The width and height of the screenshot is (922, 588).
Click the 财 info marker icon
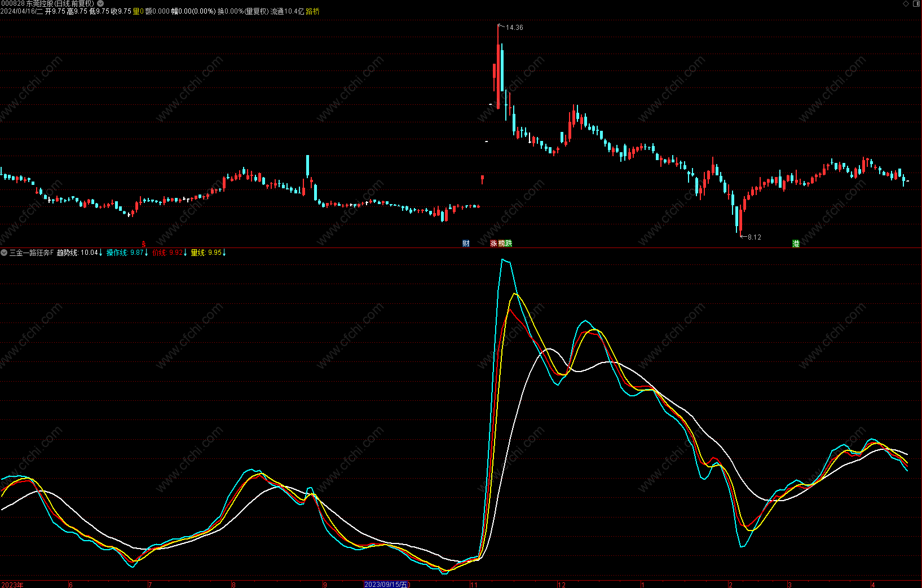(x=466, y=244)
